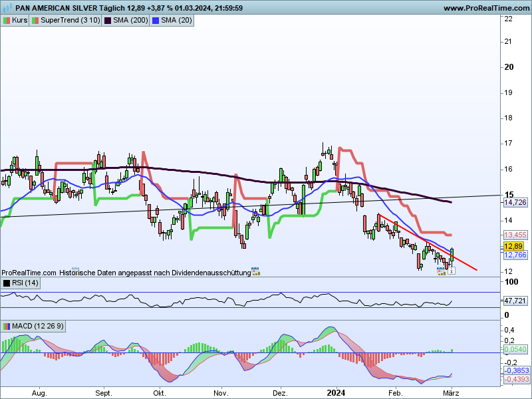Select the SMA 20 value label 12,766
The image size is (532, 399).
(x=515, y=255)
